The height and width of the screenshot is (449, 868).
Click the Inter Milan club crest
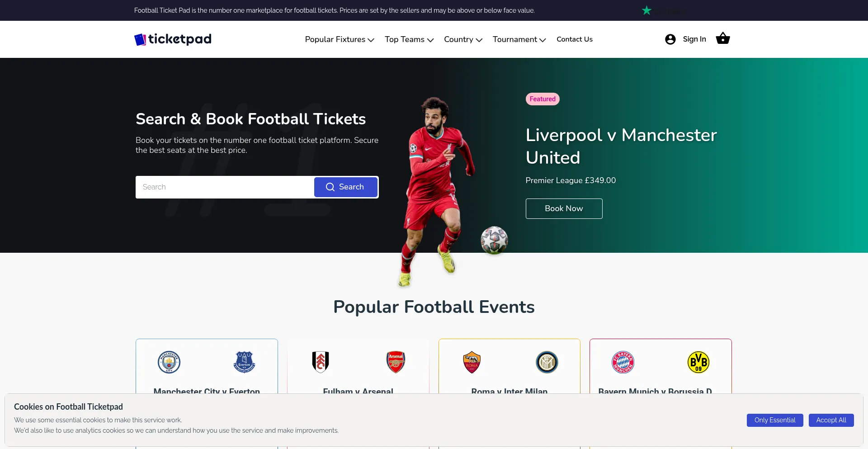click(x=547, y=362)
